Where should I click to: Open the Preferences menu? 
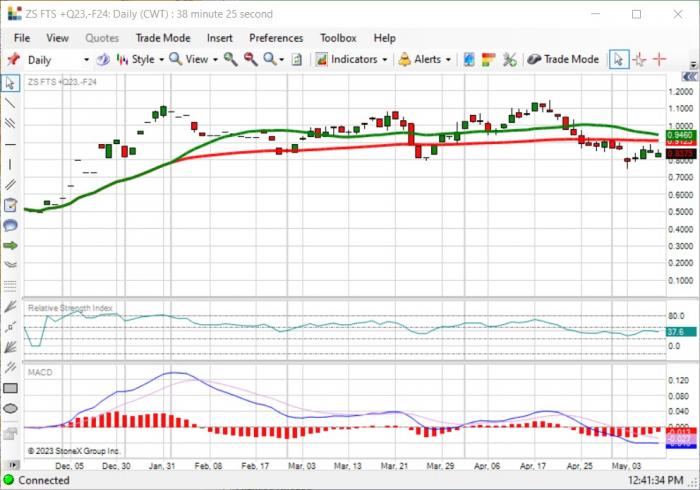[276, 38]
